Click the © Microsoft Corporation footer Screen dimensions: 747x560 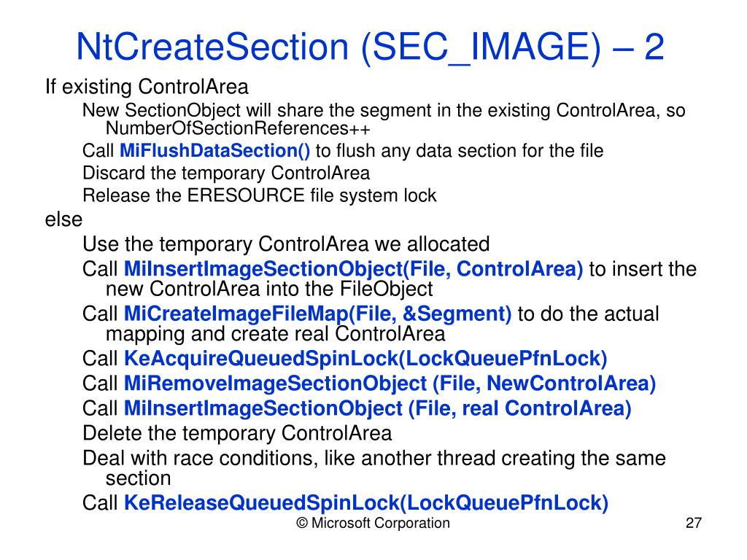click(x=373, y=523)
